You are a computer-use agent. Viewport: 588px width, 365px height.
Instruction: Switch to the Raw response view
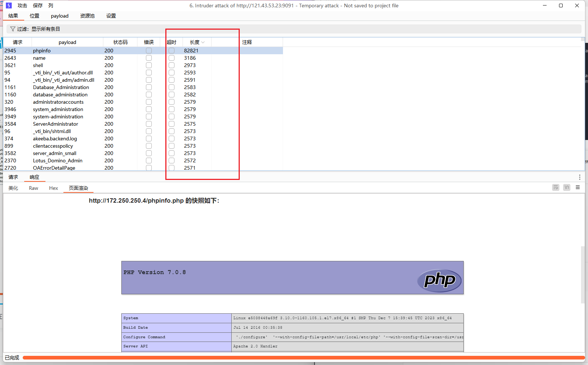pyautogui.click(x=33, y=188)
